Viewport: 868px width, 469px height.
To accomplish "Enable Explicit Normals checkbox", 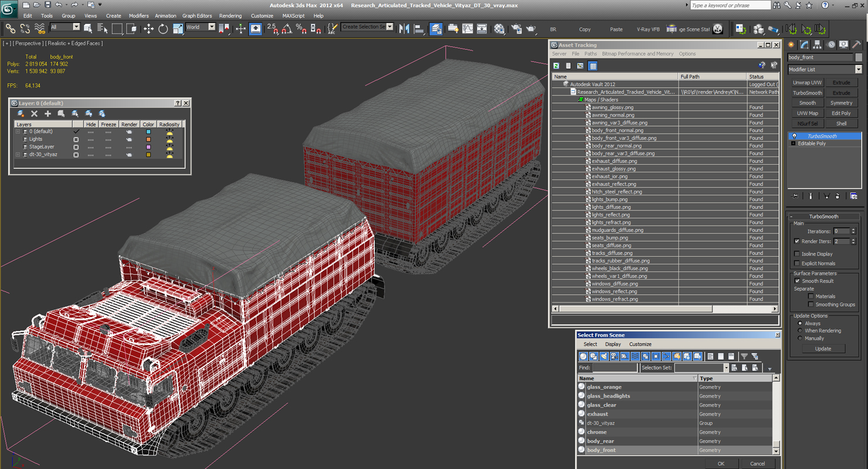I will point(796,263).
